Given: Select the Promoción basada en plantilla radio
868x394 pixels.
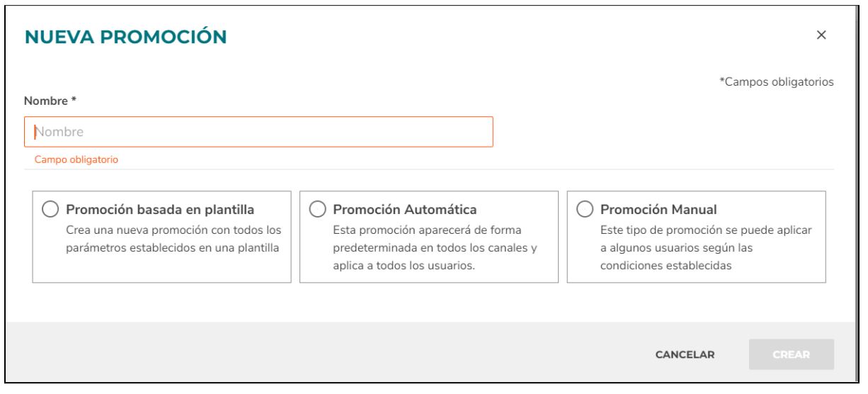Looking at the screenshot, I should (51, 210).
